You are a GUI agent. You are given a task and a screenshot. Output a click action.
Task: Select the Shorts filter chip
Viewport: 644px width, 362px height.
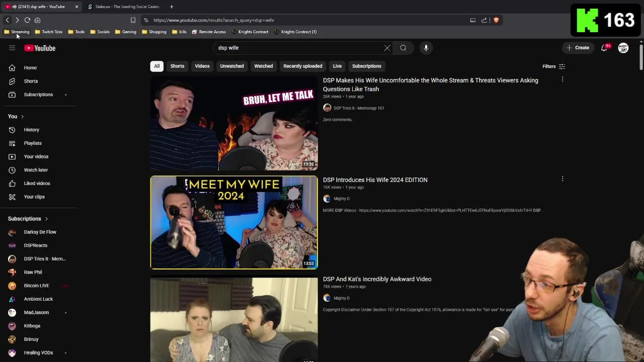pyautogui.click(x=177, y=66)
